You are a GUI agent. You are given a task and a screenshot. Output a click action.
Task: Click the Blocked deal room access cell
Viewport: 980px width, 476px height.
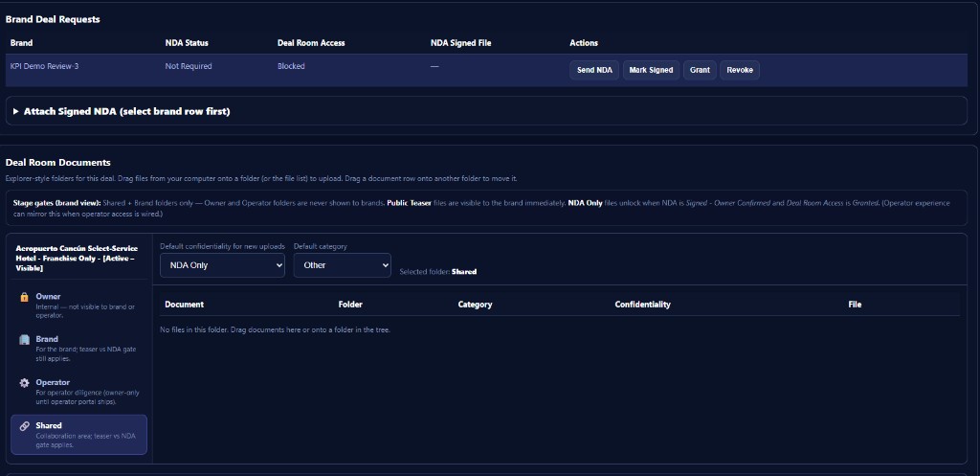coord(291,66)
